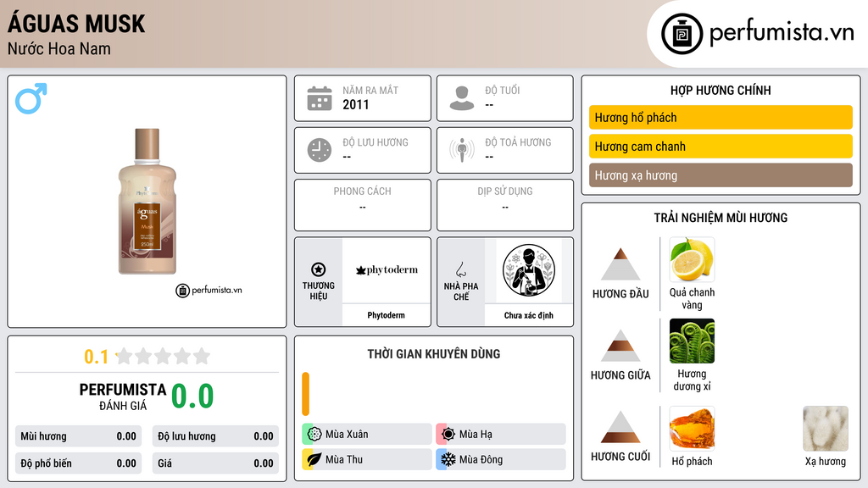Click the release year 2011 value
The width and height of the screenshot is (868, 488).
tap(355, 104)
